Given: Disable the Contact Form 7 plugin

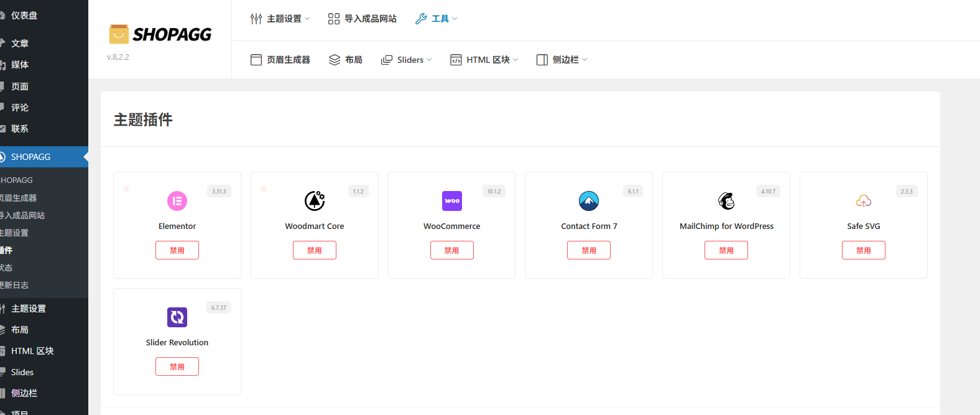Looking at the screenshot, I should click(x=589, y=250).
